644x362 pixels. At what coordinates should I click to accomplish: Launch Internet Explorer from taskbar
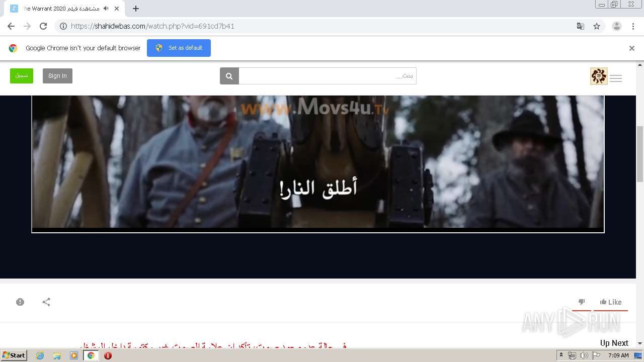tap(40, 355)
